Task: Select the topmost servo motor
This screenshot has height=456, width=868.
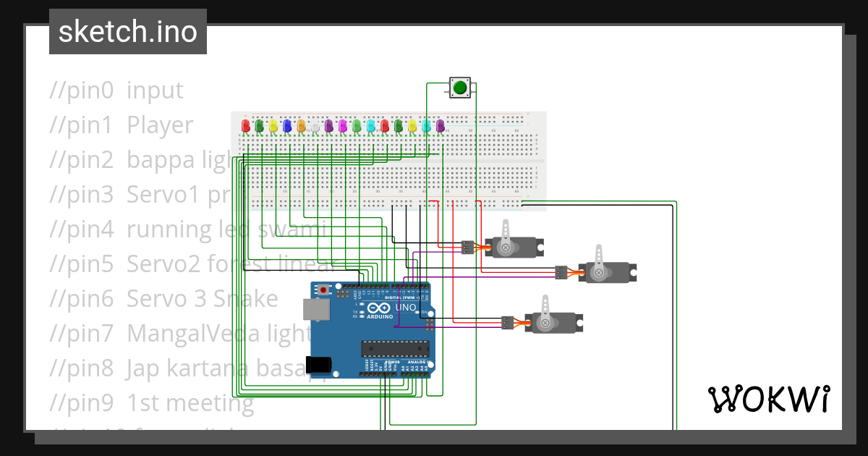Action: point(516,246)
